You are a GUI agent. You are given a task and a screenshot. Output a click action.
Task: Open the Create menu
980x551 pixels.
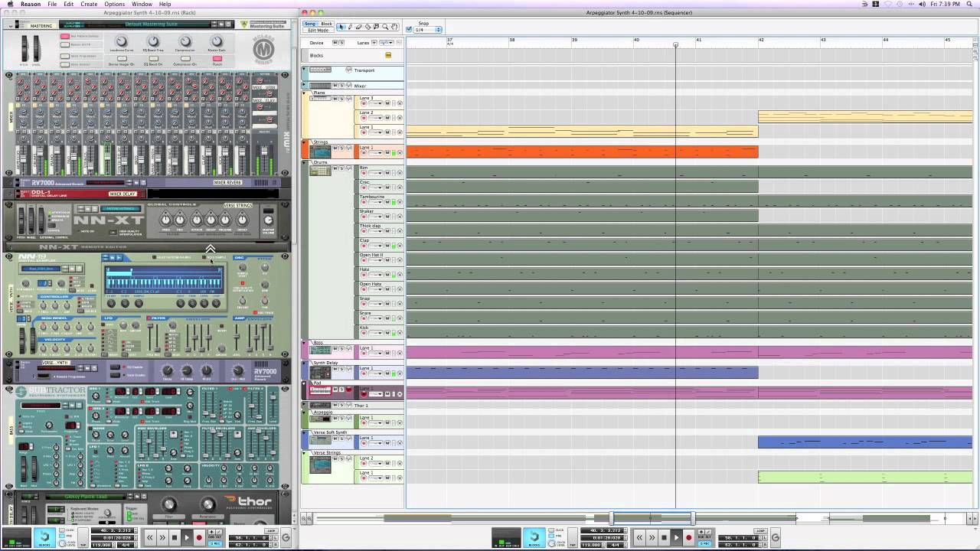89,4
